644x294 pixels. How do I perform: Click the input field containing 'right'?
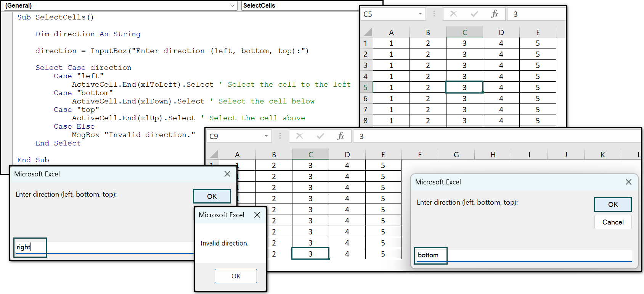coord(104,247)
